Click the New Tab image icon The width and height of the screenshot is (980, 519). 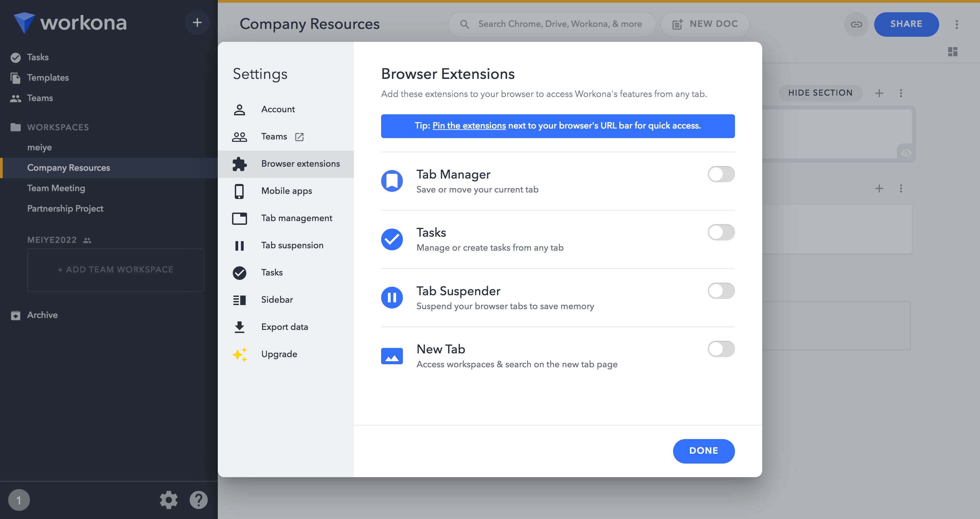click(x=392, y=356)
